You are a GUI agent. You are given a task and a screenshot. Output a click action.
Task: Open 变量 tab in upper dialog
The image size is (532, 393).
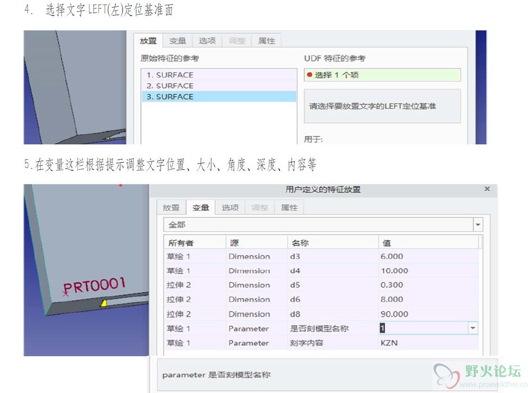178,41
